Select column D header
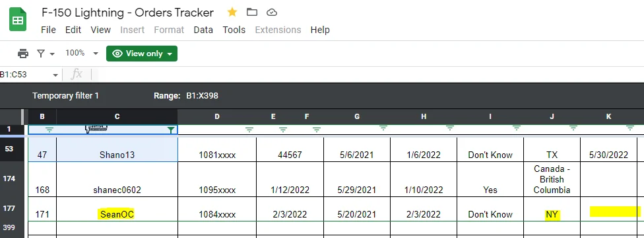The width and height of the screenshot is (644, 238). (217, 116)
